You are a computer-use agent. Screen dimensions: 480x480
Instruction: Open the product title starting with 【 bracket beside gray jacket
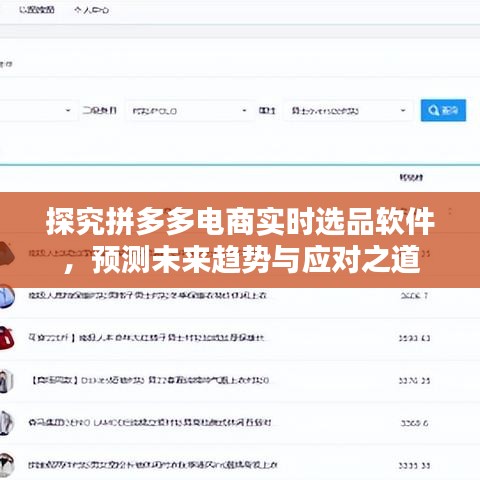click(150, 380)
